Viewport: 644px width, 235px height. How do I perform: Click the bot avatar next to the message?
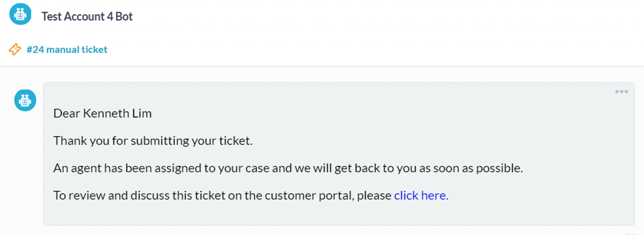[25, 100]
